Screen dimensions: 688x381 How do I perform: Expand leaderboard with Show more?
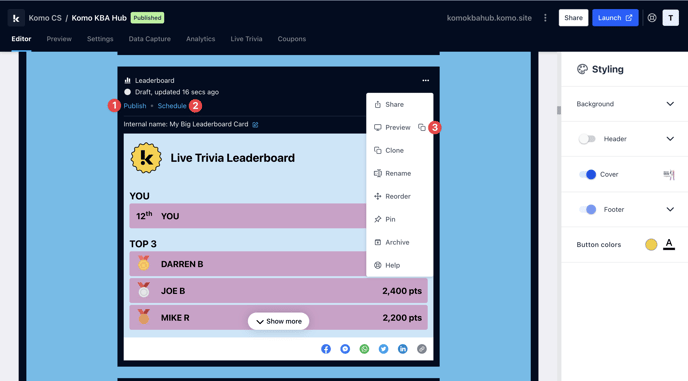278,321
